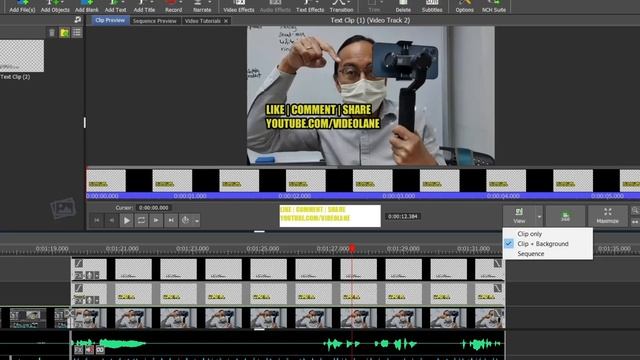640x360 pixels.
Task: Click the blue clip preview timeline bar
Action: [363, 196]
